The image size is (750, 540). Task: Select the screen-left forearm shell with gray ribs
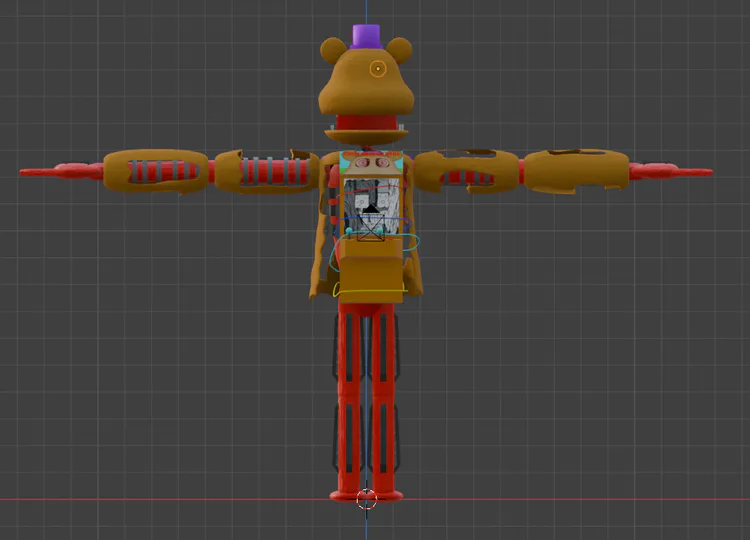tap(156, 171)
